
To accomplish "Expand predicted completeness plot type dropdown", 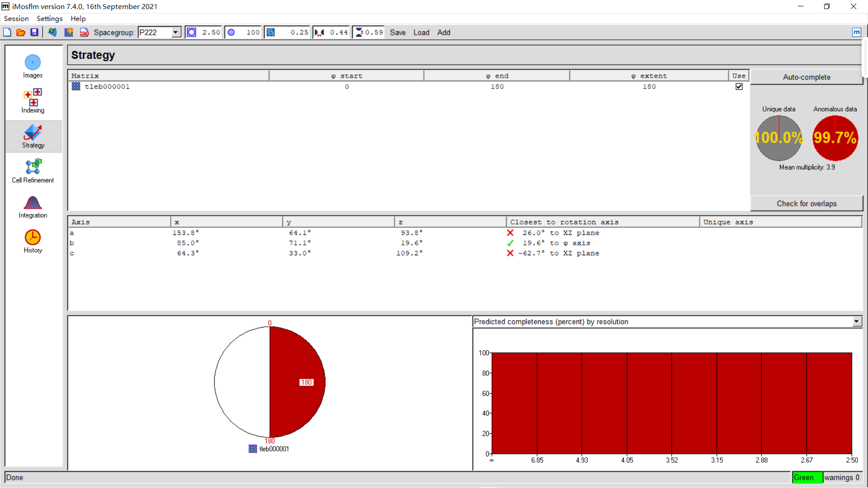I will coord(856,322).
